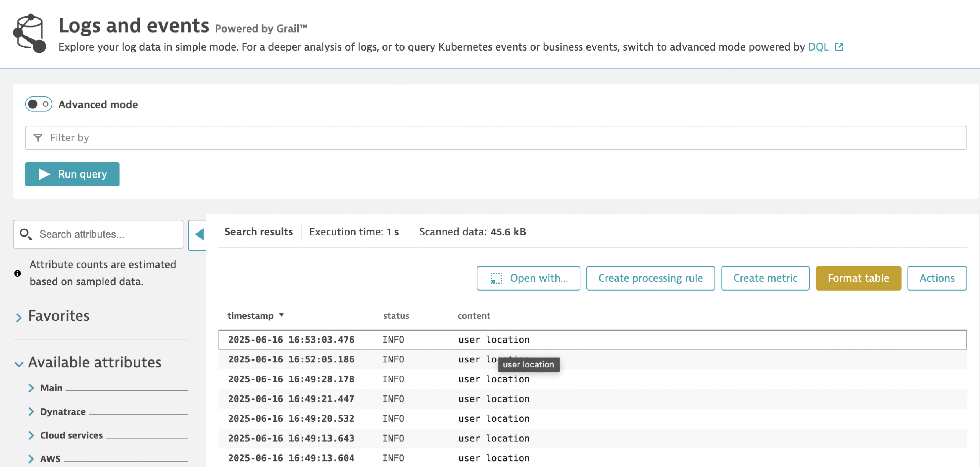This screenshot has height=467, width=980.
Task: Click the Search results label
Action: [x=258, y=232]
